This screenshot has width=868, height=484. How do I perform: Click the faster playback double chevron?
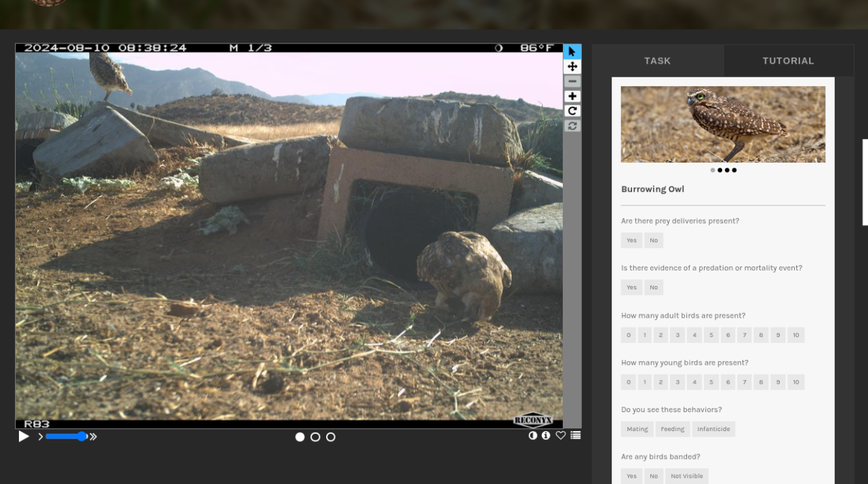coord(94,437)
